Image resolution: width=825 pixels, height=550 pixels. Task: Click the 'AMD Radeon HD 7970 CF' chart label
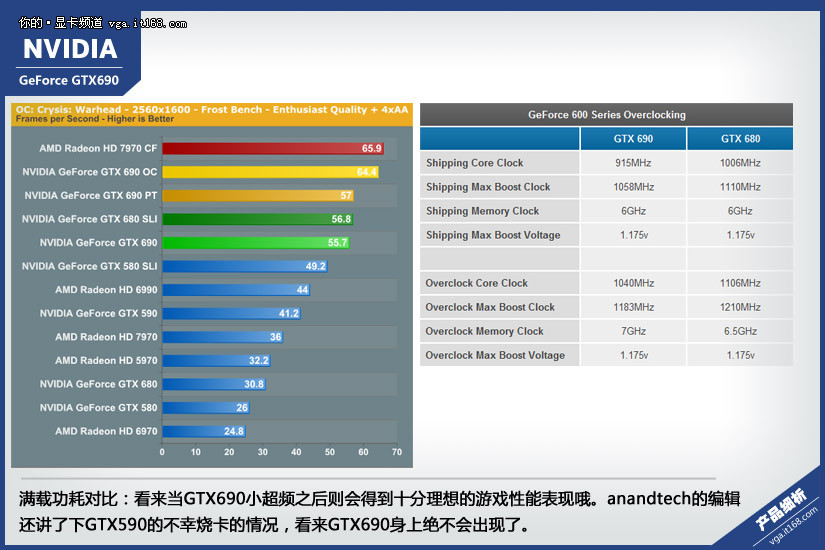point(98,148)
